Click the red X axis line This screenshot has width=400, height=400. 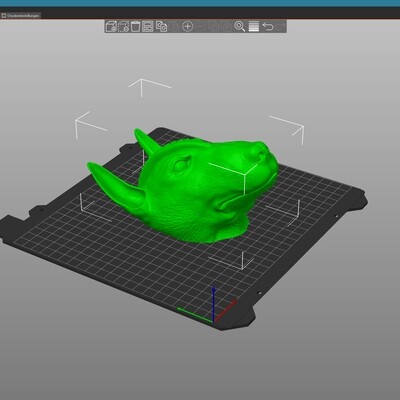tap(226, 311)
